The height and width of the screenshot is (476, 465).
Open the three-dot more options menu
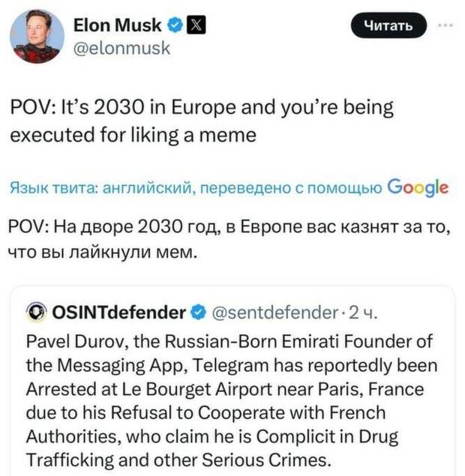(x=445, y=25)
